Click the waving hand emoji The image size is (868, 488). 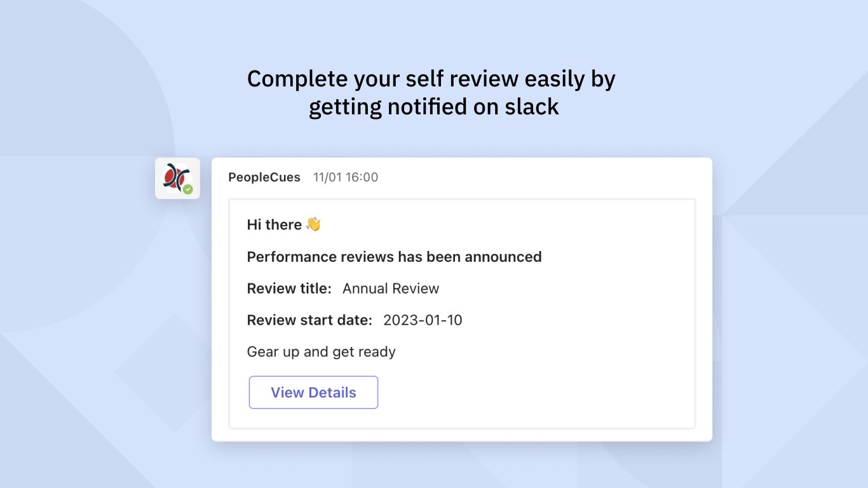coord(313,224)
